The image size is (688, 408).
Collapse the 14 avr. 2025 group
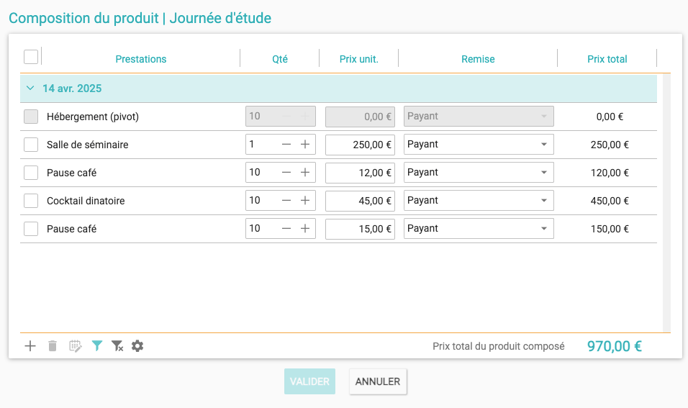coord(30,89)
